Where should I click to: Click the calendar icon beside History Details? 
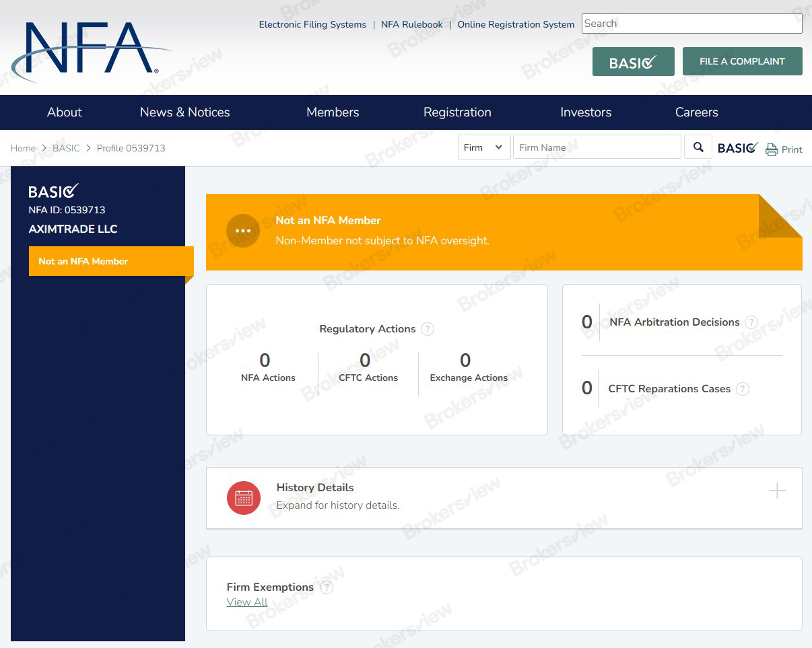(244, 497)
